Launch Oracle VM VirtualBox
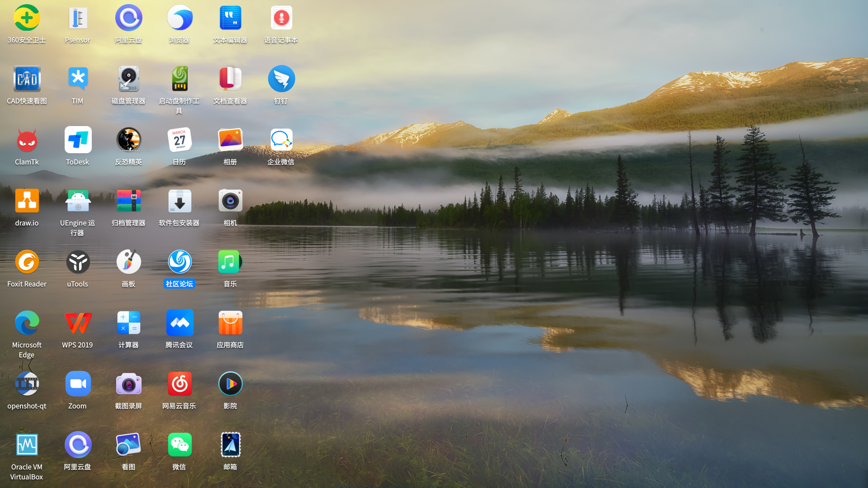 tap(27, 445)
